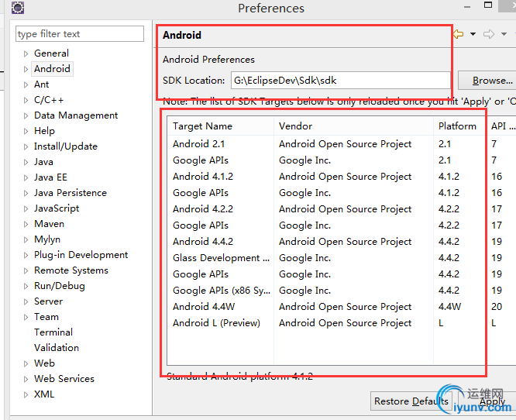Select General in preferences tree
The height and width of the screenshot is (420, 516).
[x=51, y=53]
